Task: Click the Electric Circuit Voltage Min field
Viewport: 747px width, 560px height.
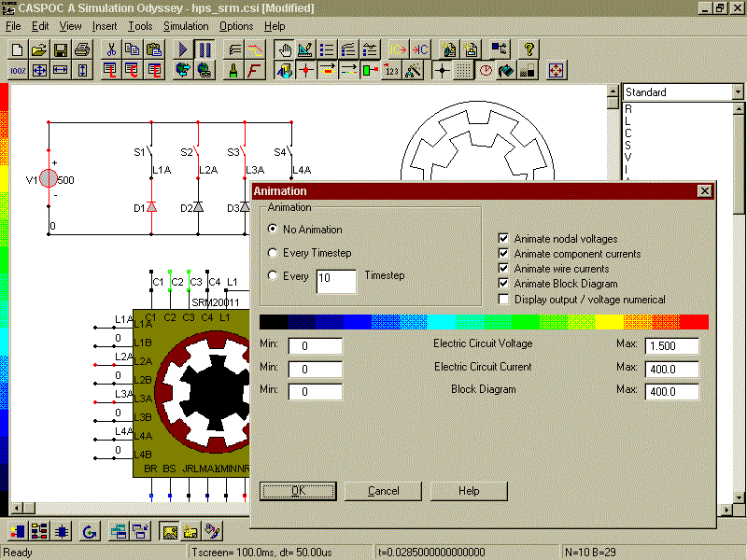Action: point(315,345)
